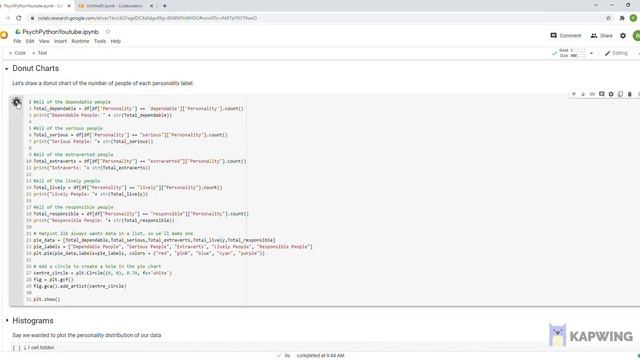
Task: Move cell up with arrow icon
Action: coord(573,94)
